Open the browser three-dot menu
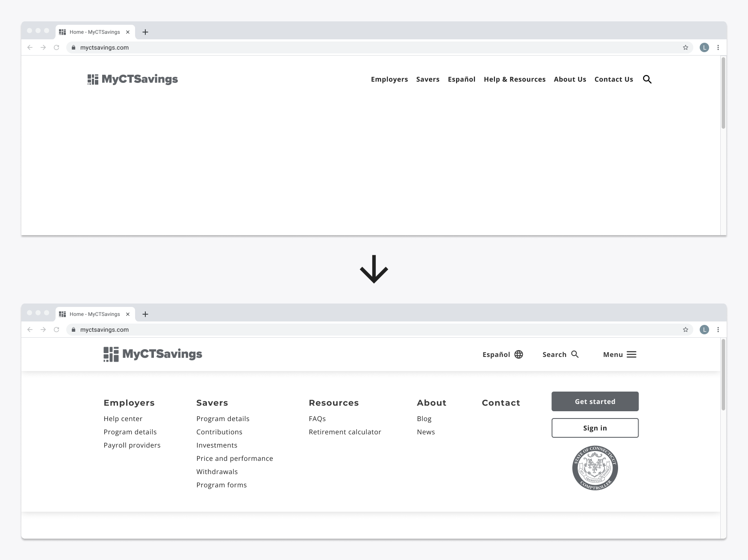 pyautogui.click(x=718, y=47)
